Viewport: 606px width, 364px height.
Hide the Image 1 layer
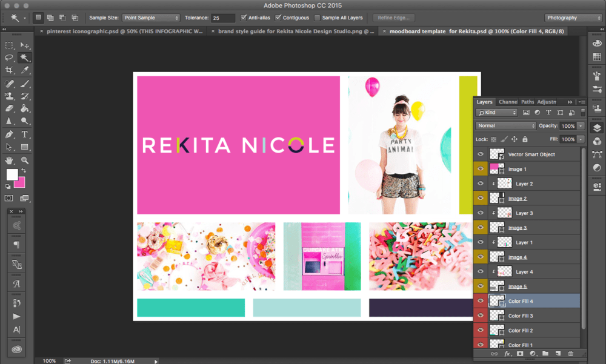pyautogui.click(x=481, y=168)
